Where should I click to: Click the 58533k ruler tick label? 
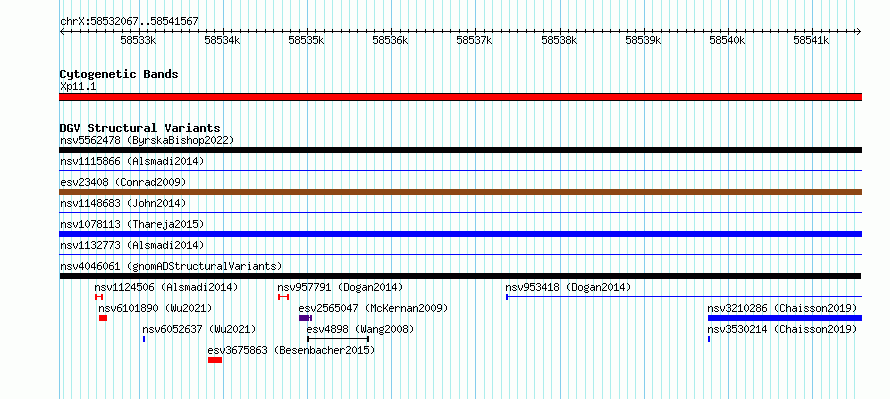[x=138, y=40]
